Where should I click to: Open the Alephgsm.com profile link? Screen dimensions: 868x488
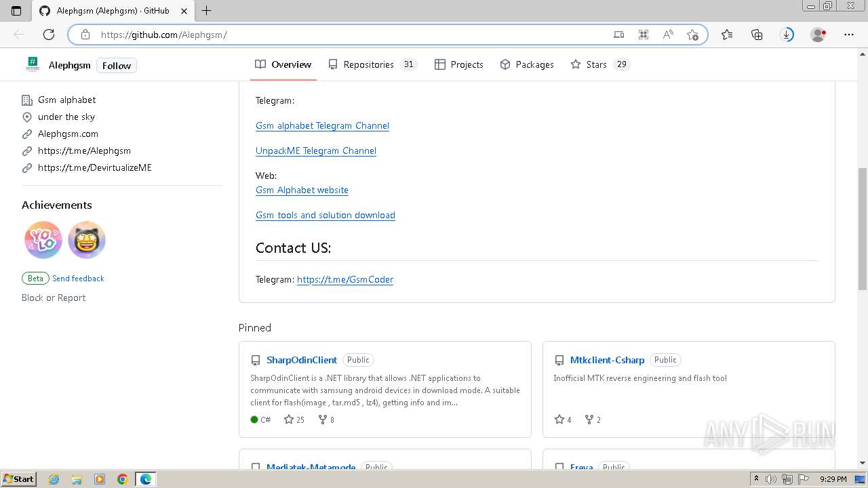coord(68,134)
